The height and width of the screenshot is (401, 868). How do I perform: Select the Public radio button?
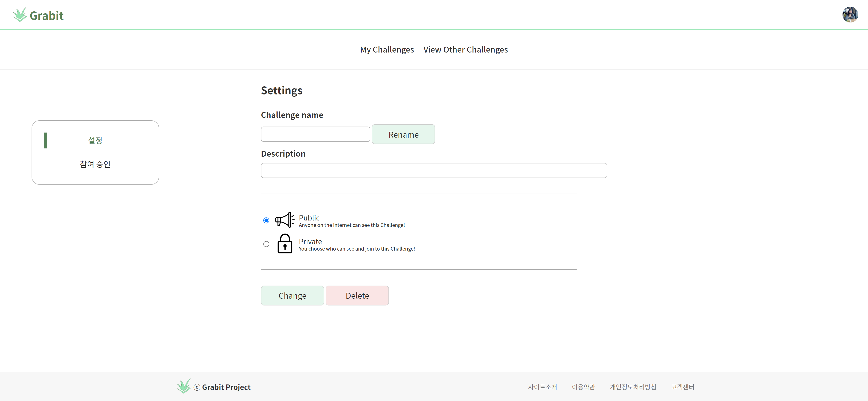tap(266, 220)
